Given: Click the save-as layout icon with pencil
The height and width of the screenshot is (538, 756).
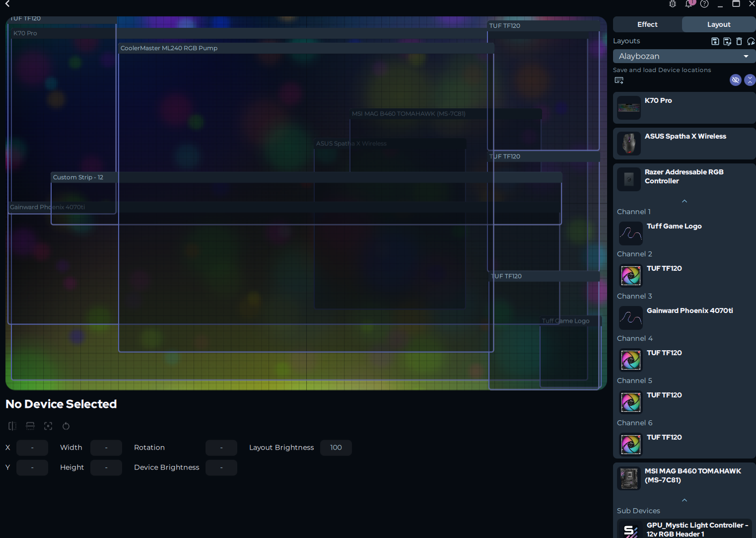Looking at the screenshot, I should [727, 41].
